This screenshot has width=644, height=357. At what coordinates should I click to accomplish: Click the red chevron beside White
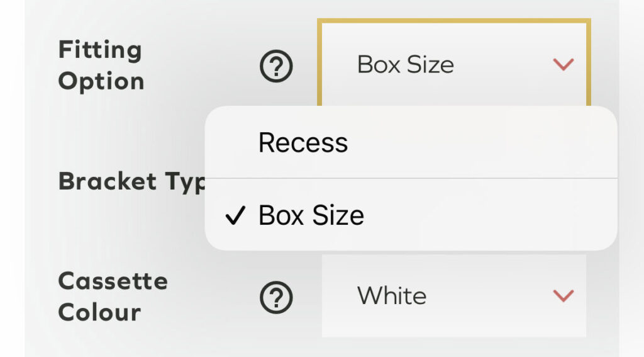[x=563, y=295]
